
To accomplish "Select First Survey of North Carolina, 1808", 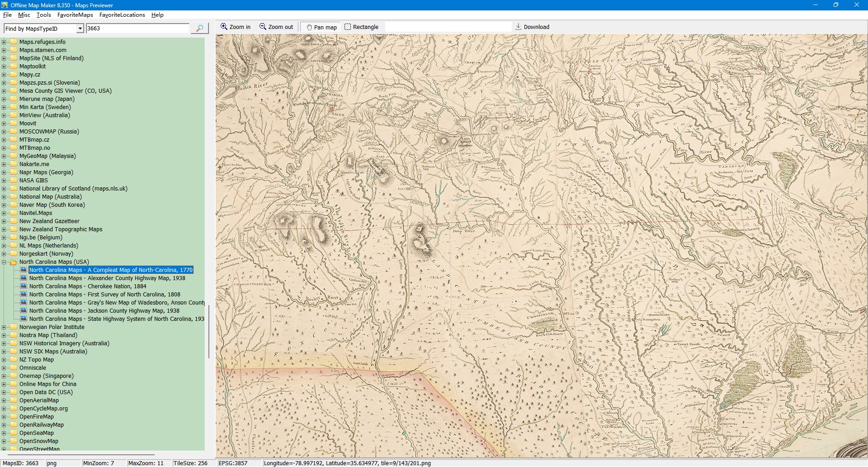I will 104,295.
